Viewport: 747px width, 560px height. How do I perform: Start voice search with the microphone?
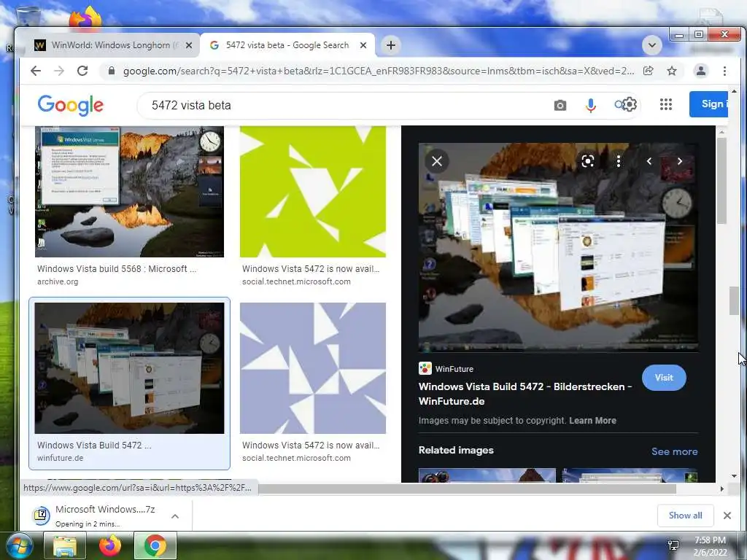coord(591,105)
